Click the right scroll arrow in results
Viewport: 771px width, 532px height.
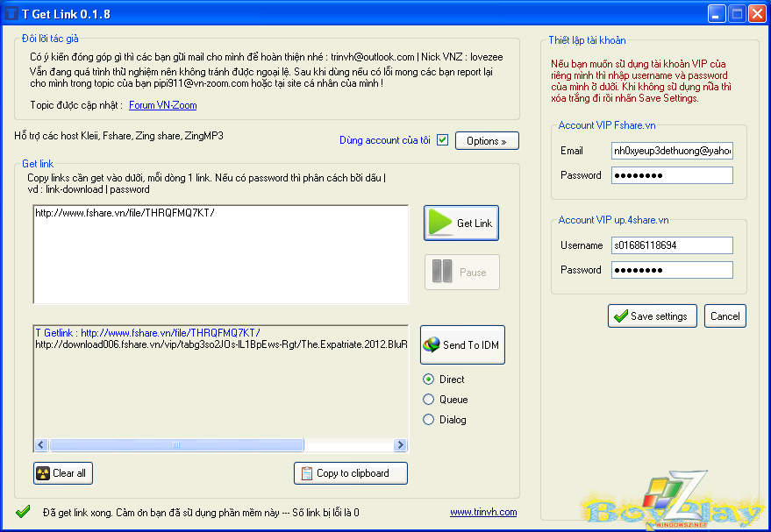click(401, 445)
